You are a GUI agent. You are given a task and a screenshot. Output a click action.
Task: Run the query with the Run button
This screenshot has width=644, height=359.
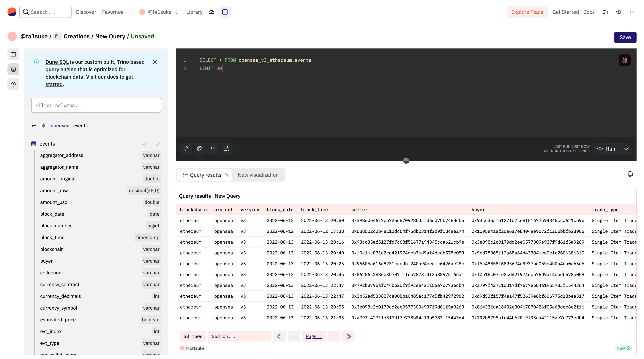point(606,149)
